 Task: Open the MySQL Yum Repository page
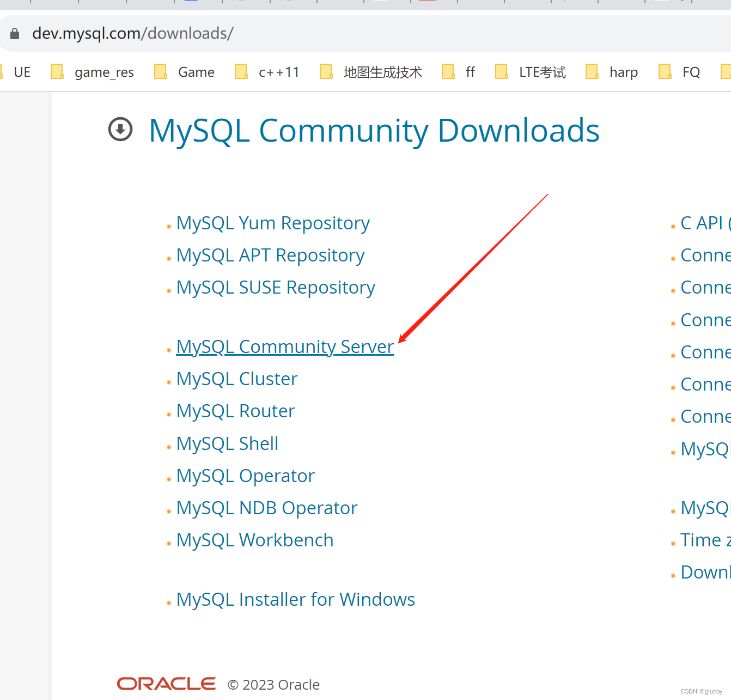[273, 223]
